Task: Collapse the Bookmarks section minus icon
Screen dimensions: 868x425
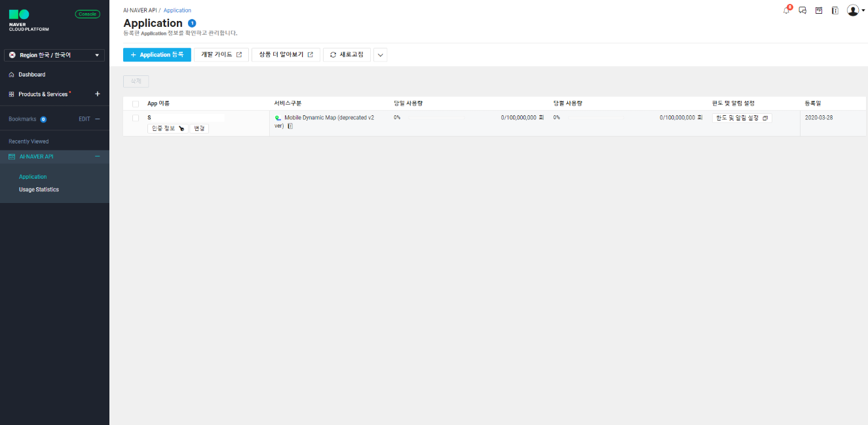Action: click(98, 119)
